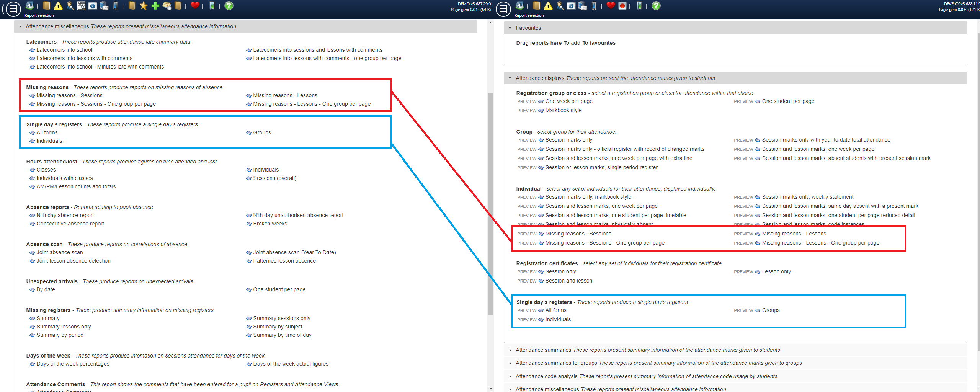Screen dimensions: 980x392
Task: Open the main menu in DEMO window
Action: coord(13,9)
